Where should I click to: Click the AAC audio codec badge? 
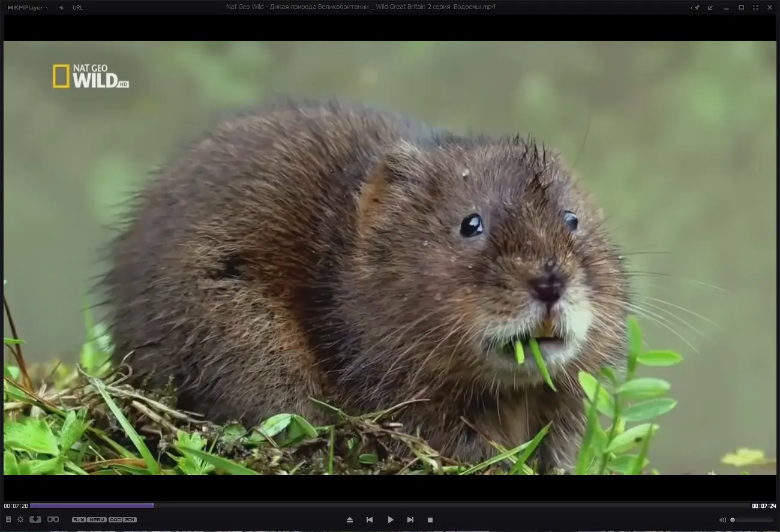coord(115,519)
